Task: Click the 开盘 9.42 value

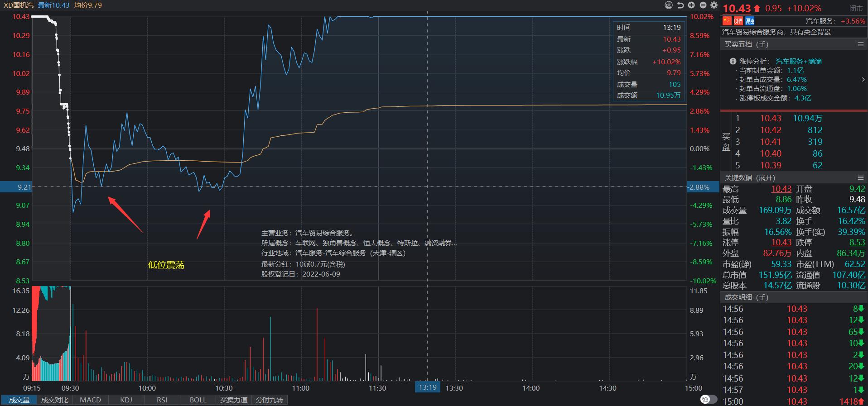Action: click(x=857, y=189)
